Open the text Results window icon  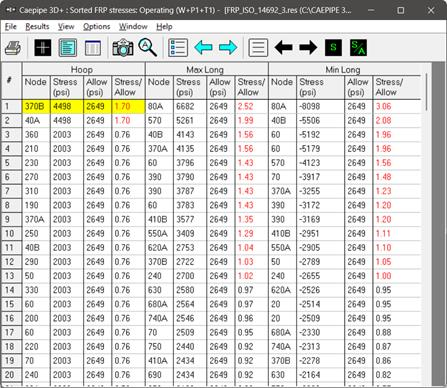tap(68, 48)
